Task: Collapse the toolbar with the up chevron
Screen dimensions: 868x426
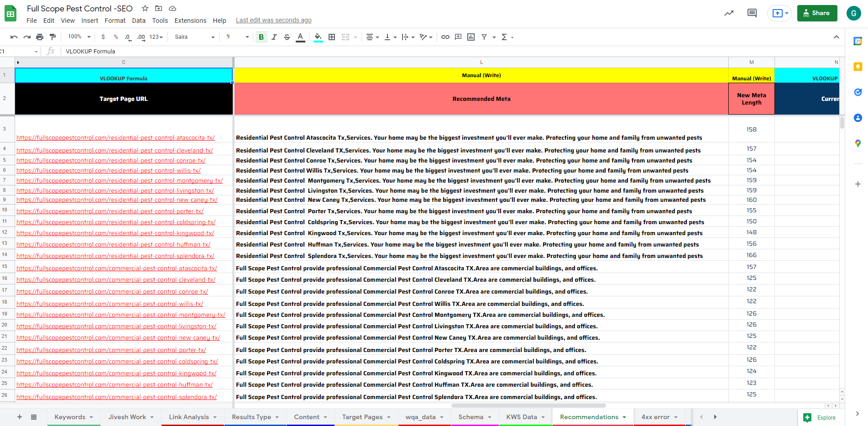Action: (836, 37)
